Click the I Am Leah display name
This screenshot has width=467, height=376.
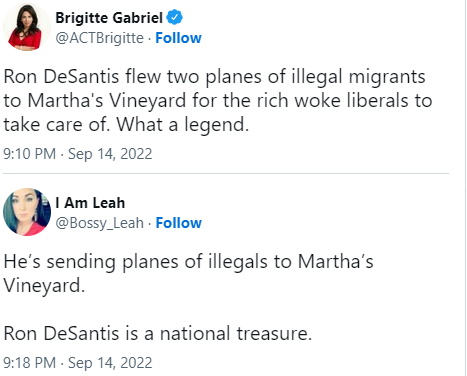click(x=90, y=203)
